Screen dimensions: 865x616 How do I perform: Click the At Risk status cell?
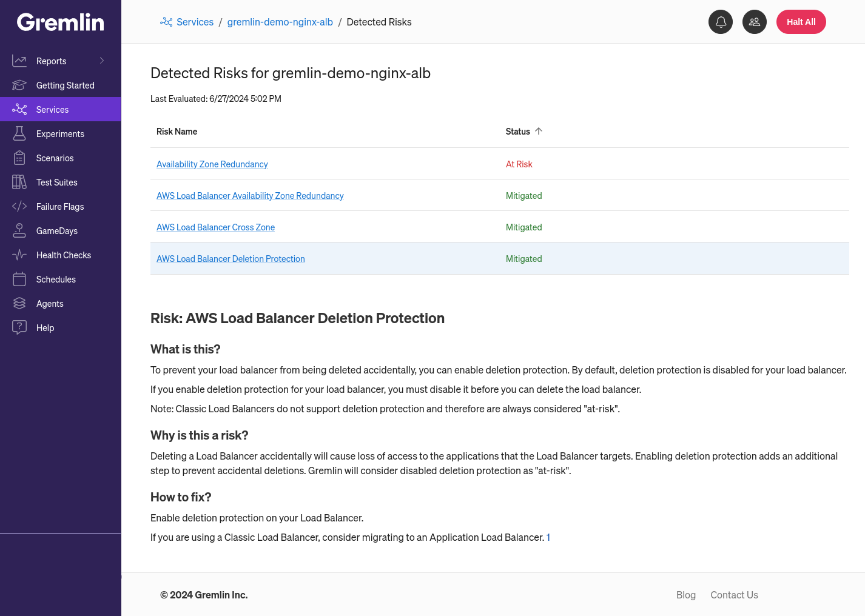click(x=519, y=164)
